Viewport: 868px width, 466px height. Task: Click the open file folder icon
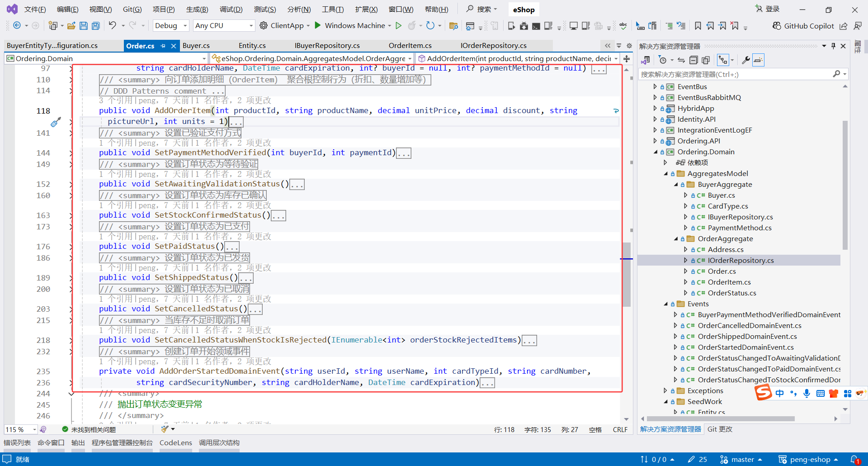pyautogui.click(x=71, y=26)
